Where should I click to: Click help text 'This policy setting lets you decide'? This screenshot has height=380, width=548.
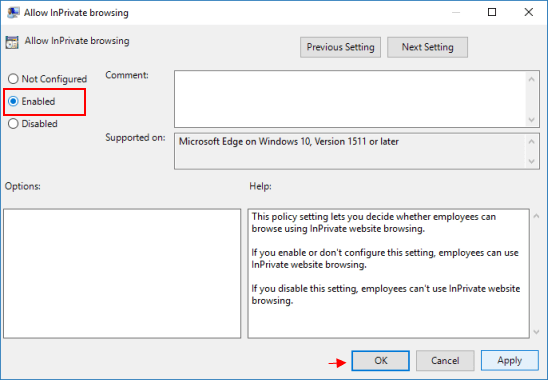374,223
